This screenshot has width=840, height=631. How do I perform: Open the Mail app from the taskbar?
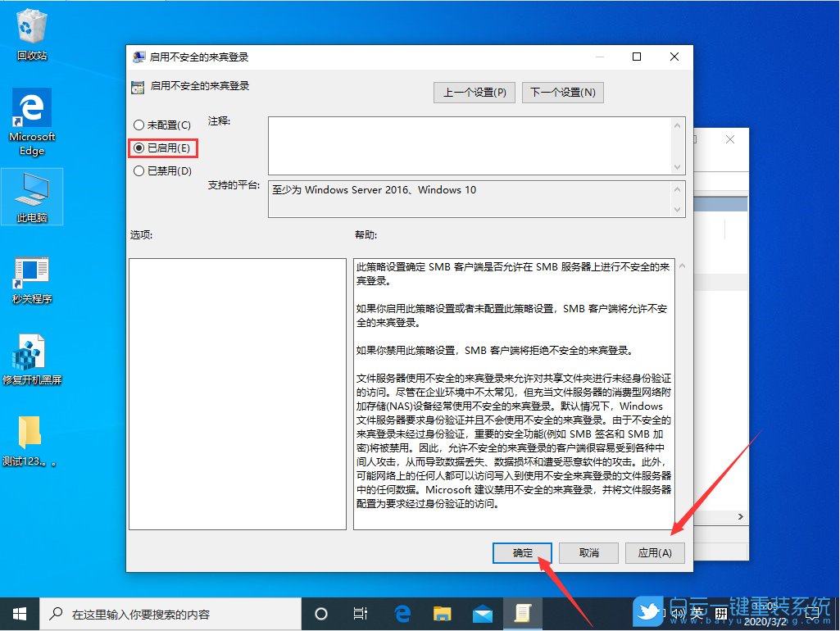[483, 612]
